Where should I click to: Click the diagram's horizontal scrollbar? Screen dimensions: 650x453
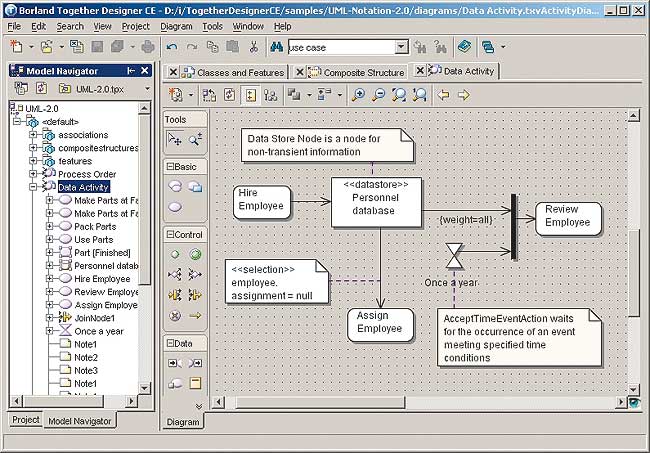(400, 403)
